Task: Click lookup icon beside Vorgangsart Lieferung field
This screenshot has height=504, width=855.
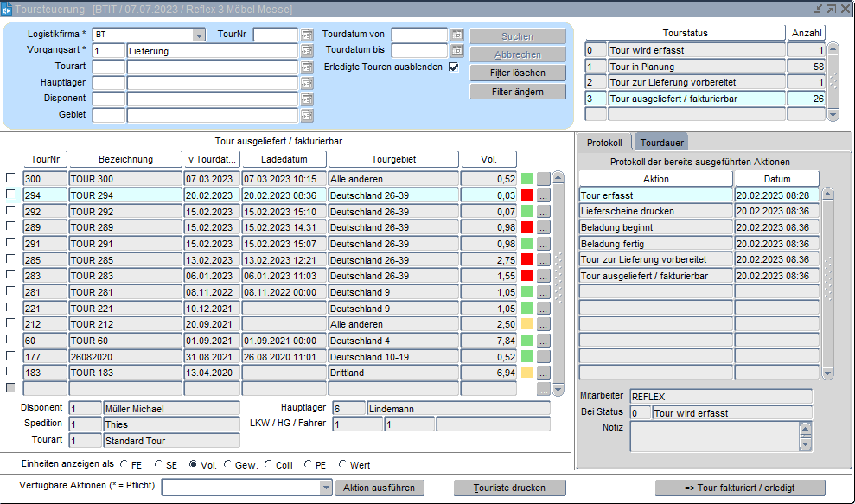Action: (307, 51)
